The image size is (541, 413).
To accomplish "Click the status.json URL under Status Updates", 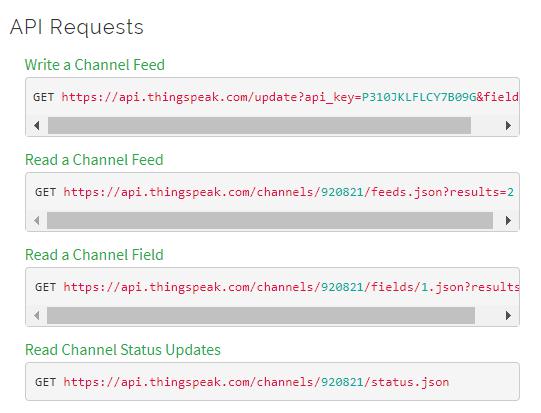I will tap(256, 382).
